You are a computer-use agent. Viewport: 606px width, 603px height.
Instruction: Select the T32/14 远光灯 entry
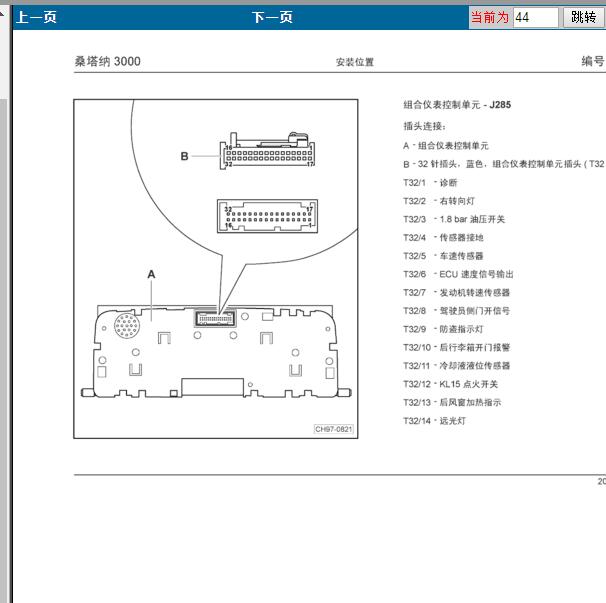coord(434,421)
